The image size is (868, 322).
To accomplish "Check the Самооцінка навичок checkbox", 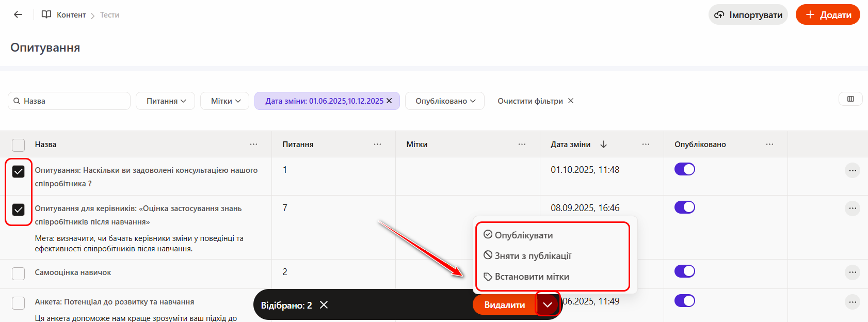I will (19, 273).
